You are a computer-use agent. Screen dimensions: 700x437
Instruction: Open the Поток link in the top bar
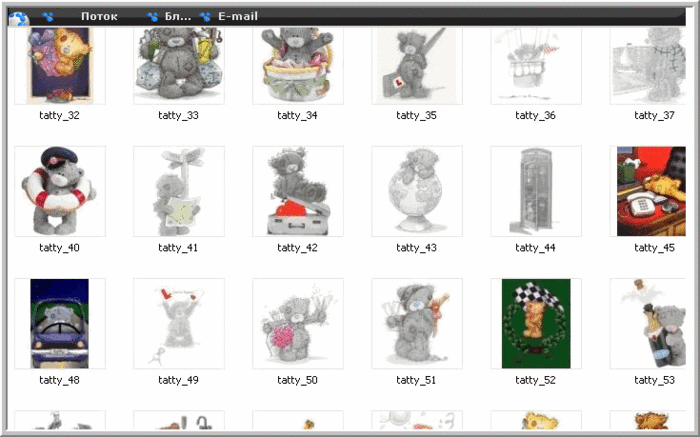tap(99, 17)
